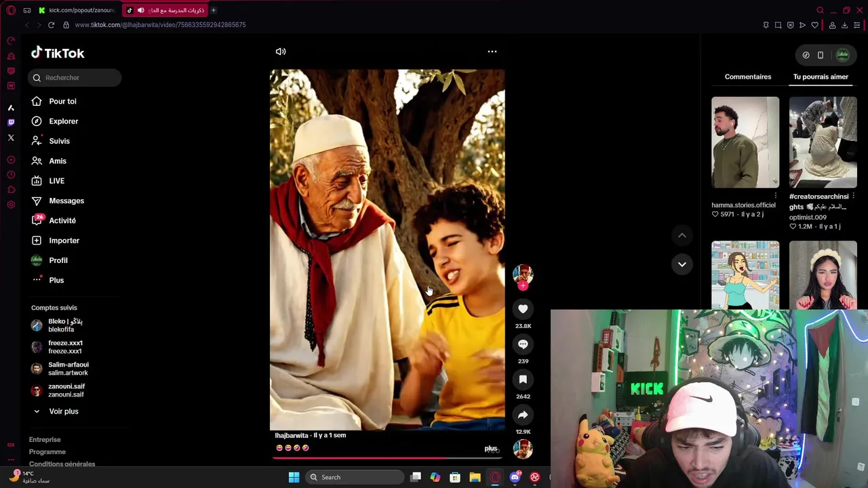Viewport: 868px width, 488px height.
Task: Click the phone app icon in the top pill
Action: pos(821,55)
